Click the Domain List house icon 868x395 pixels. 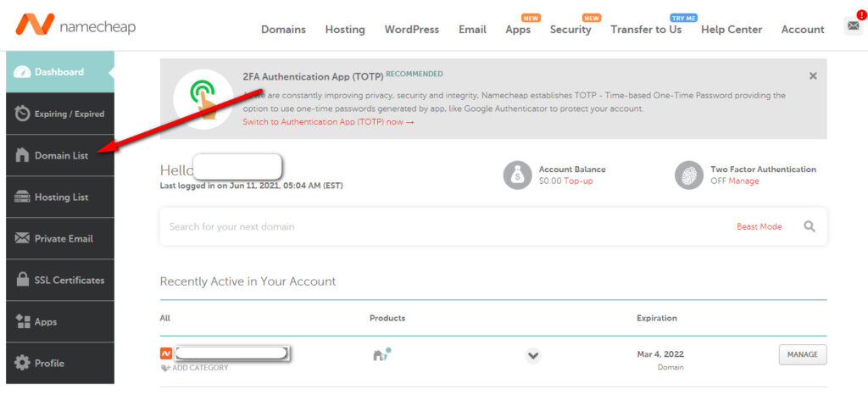click(22, 155)
